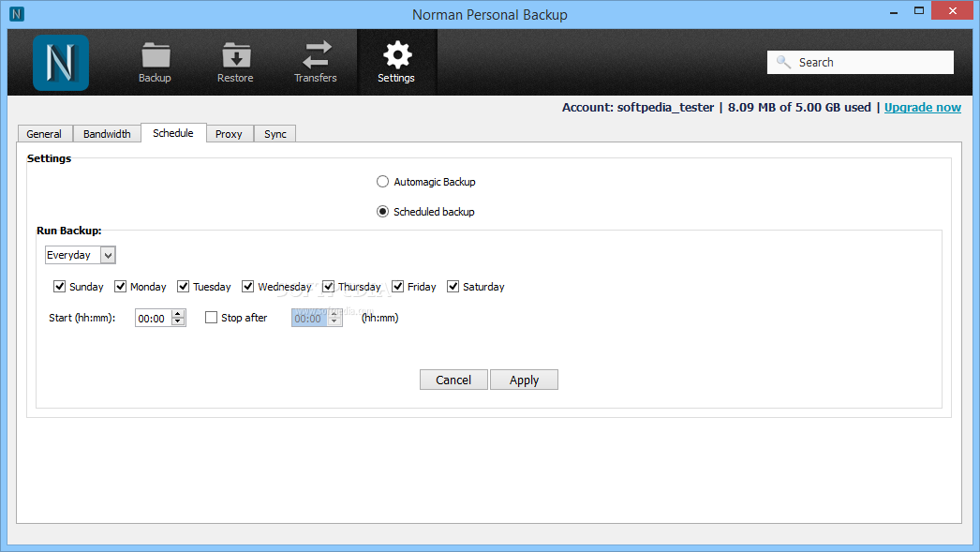980x552 pixels.
Task: Click the Account: softpedia_tester text
Action: (x=637, y=108)
